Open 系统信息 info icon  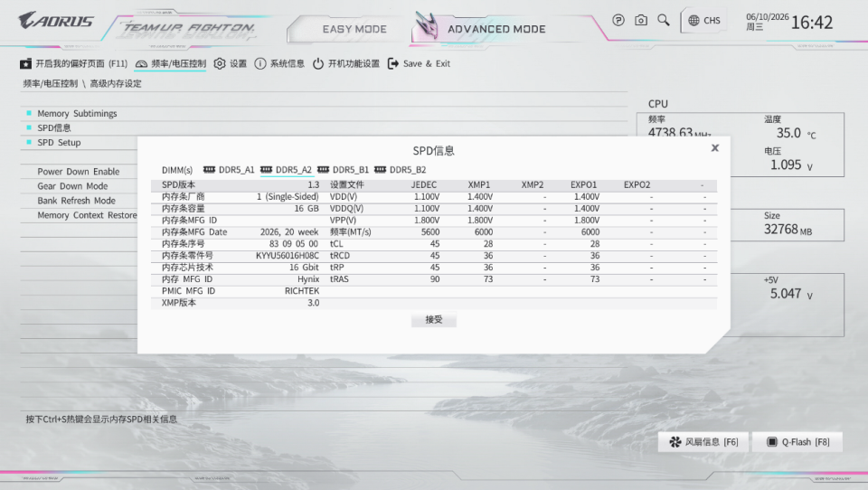pyautogui.click(x=260, y=63)
